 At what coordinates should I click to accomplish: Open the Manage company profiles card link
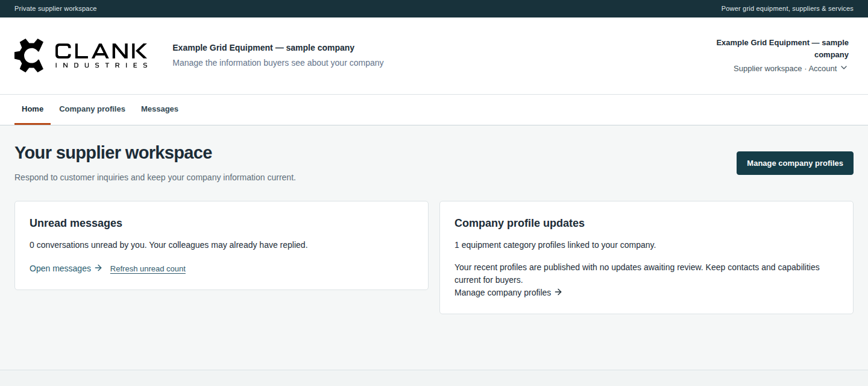(x=503, y=293)
